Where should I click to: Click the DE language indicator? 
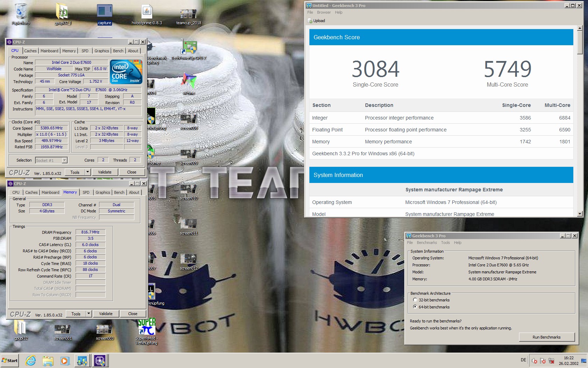tap(523, 360)
